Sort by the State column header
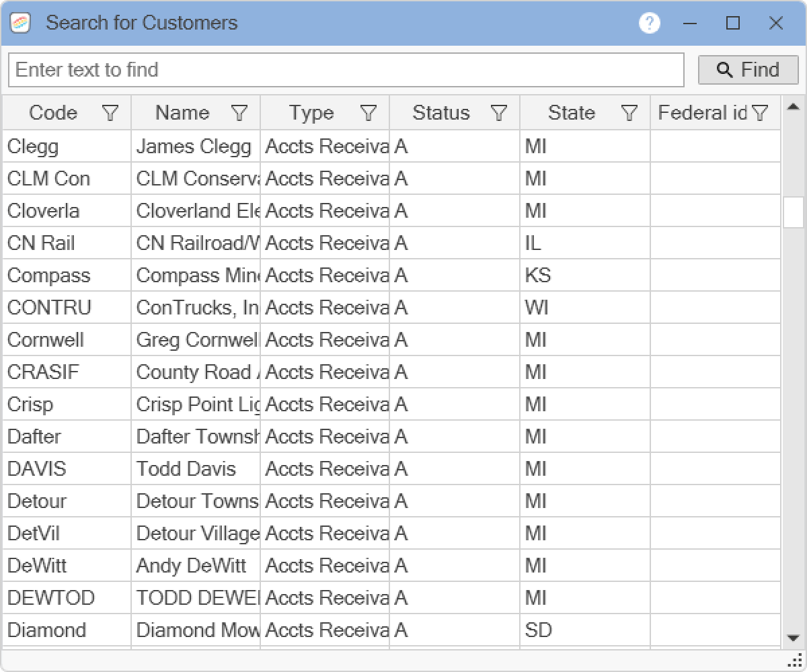 pos(571,113)
